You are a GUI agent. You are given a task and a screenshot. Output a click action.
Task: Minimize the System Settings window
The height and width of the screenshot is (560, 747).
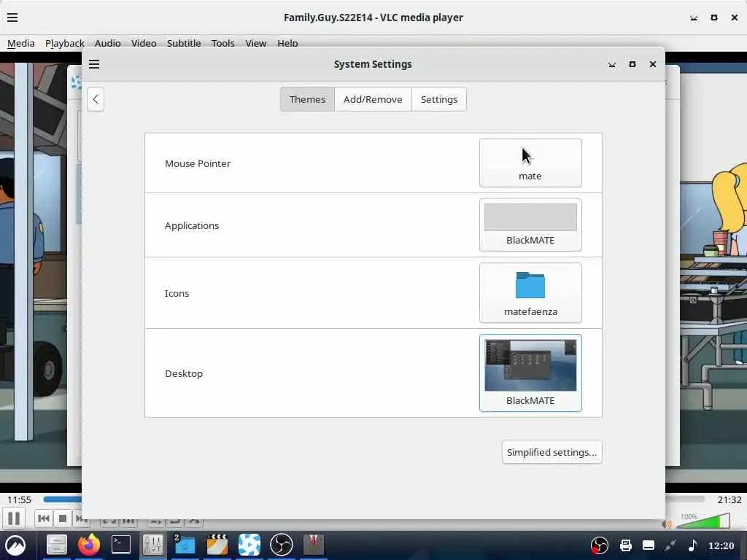612,64
